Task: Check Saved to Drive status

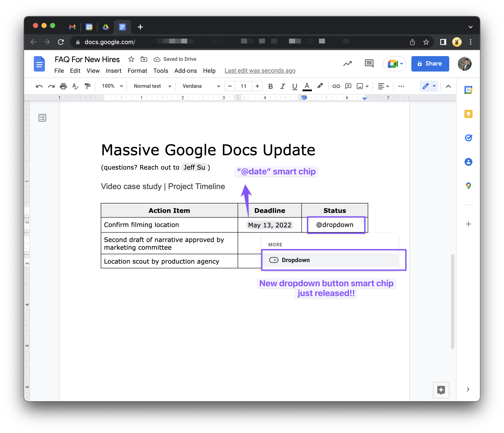Action: (x=175, y=59)
